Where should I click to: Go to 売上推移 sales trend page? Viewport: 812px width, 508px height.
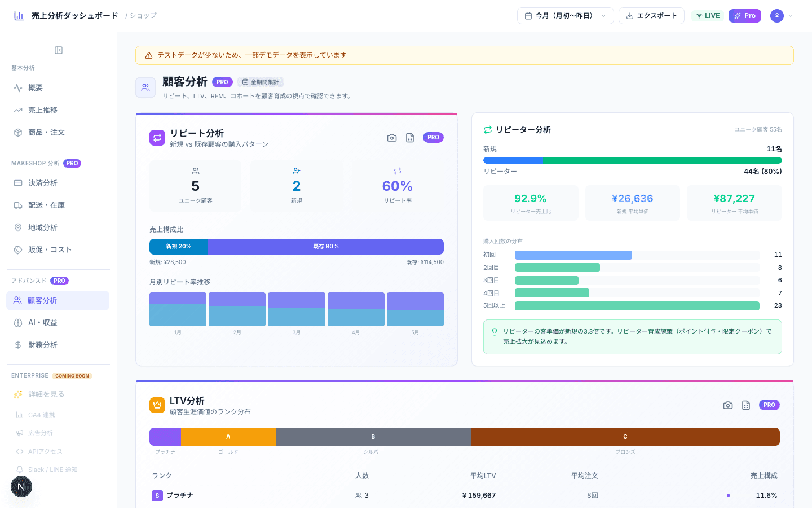[x=58, y=110]
